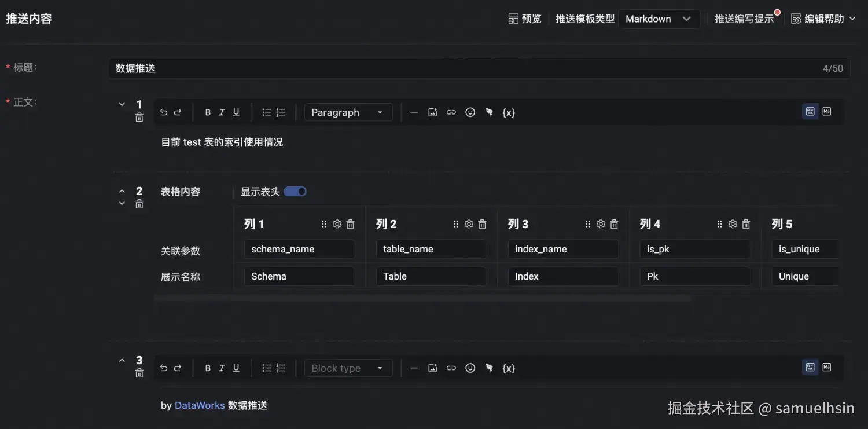The height and width of the screenshot is (429, 868).
Task: Click Schema display name field
Action: [x=300, y=276]
